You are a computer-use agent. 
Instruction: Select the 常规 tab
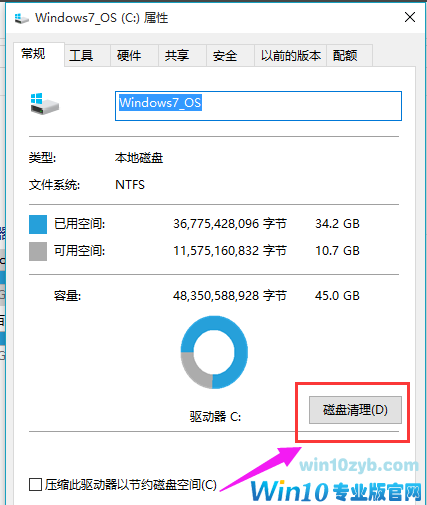click(39, 54)
